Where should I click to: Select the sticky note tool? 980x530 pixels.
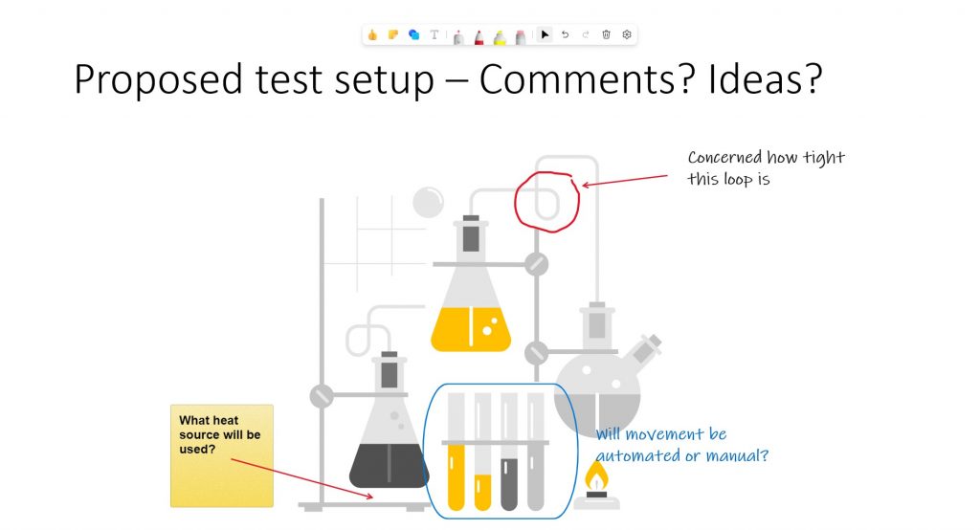click(393, 35)
